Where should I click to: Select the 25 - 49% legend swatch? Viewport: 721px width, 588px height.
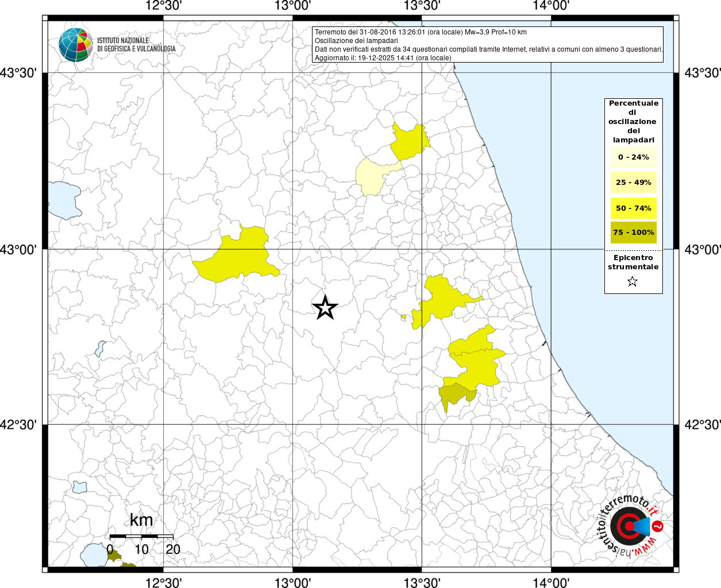633,183
